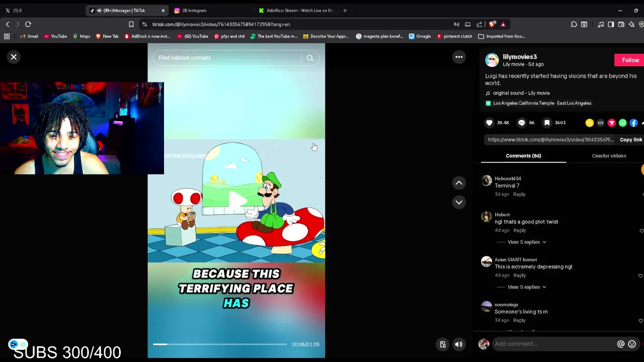Reply to Hubert's comment
Screen dimensions: 644x362
click(520, 230)
